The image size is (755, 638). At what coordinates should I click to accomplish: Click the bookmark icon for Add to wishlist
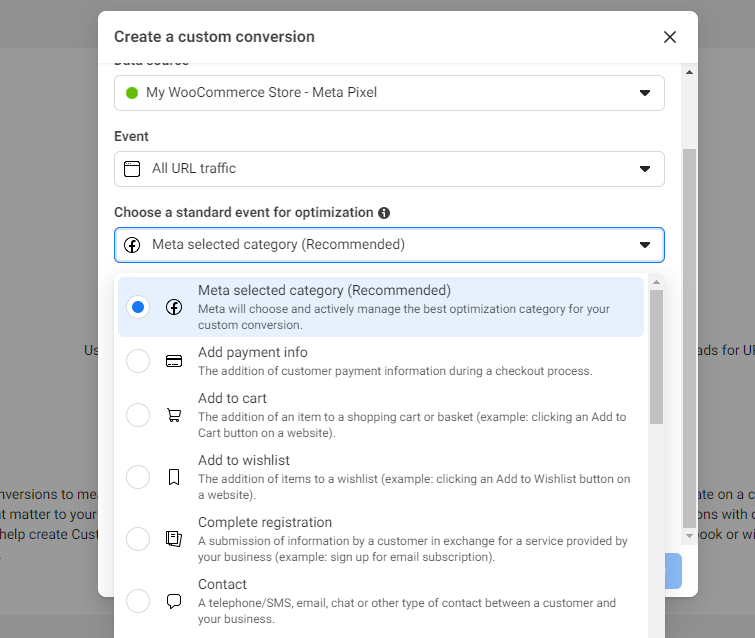coord(174,477)
